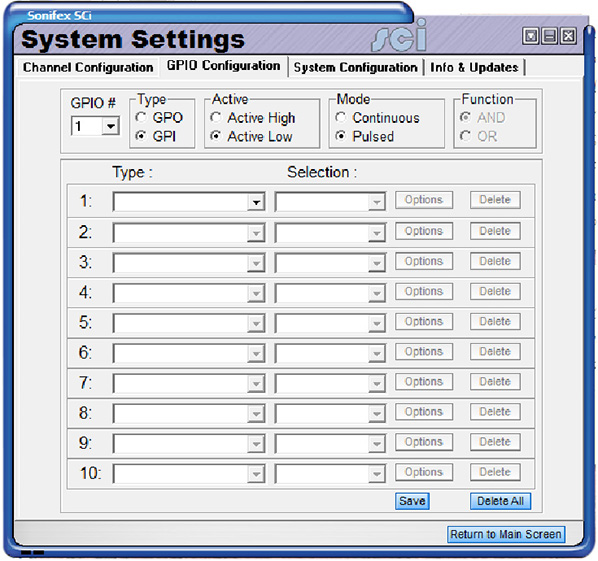This screenshot has height=561, width=598.
Task: Click the Options button in row 6
Action: [x=424, y=352]
